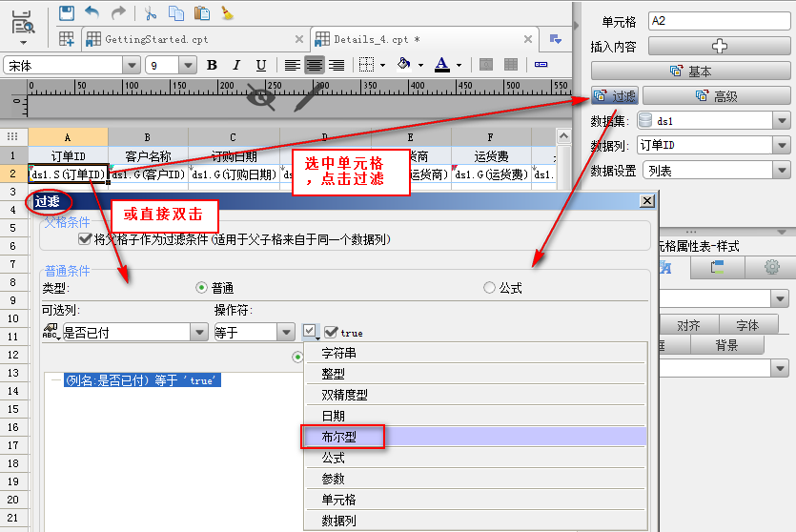Align cell text left
796x532 pixels.
292,65
